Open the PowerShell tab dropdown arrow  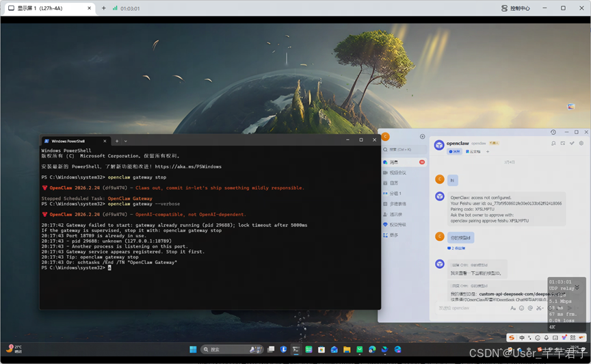(x=125, y=141)
